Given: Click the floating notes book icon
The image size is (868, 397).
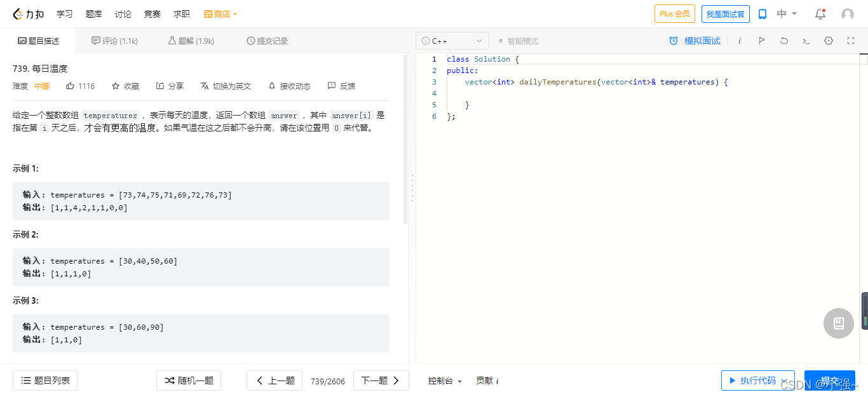Looking at the screenshot, I should coord(838,323).
